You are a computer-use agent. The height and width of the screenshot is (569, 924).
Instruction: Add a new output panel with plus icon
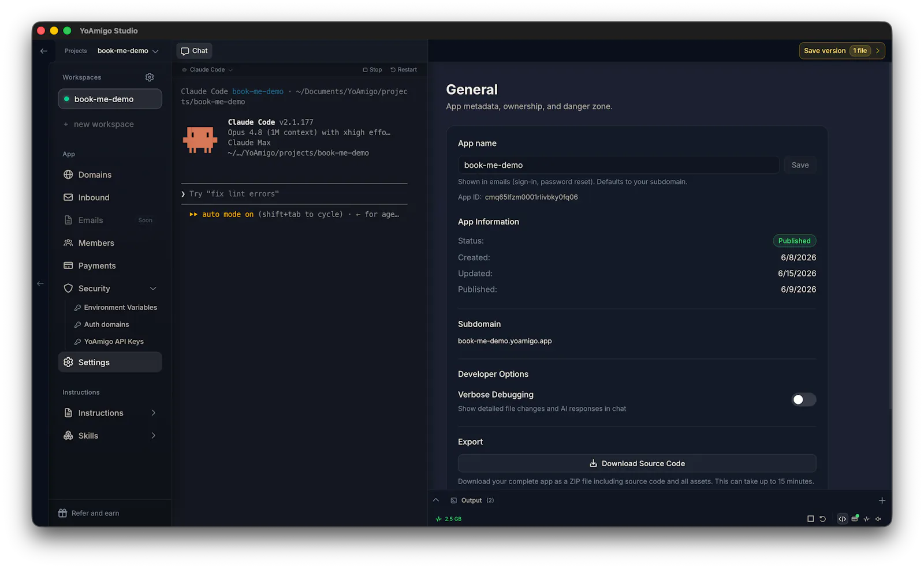(x=882, y=500)
